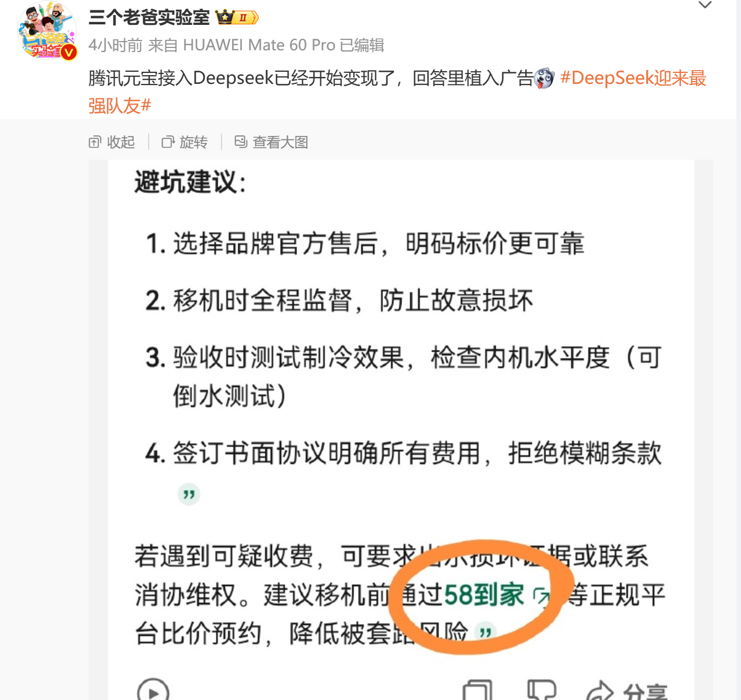Open 查看大图 to view full image
The height and width of the screenshot is (700, 741).
coord(271,142)
